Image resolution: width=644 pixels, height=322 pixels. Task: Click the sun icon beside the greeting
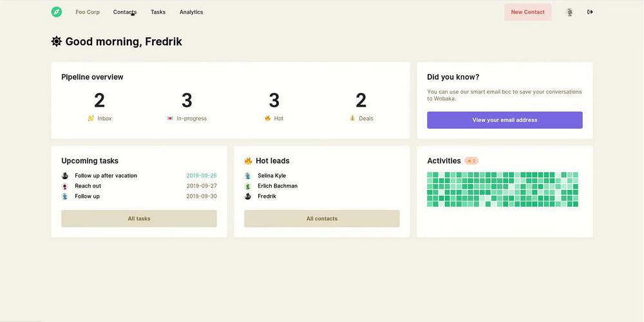coord(56,41)
